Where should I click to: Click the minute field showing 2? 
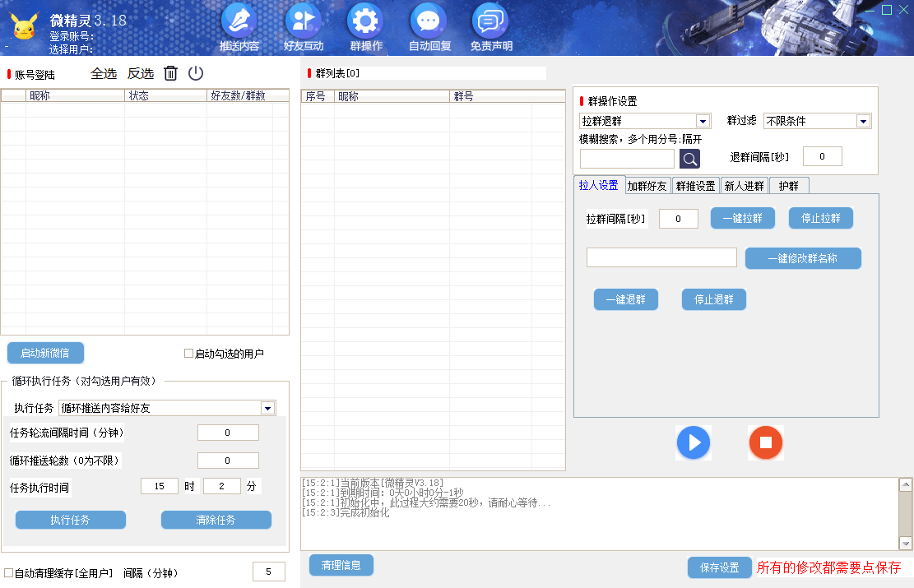pyautogui.click(x=221, y=486)
